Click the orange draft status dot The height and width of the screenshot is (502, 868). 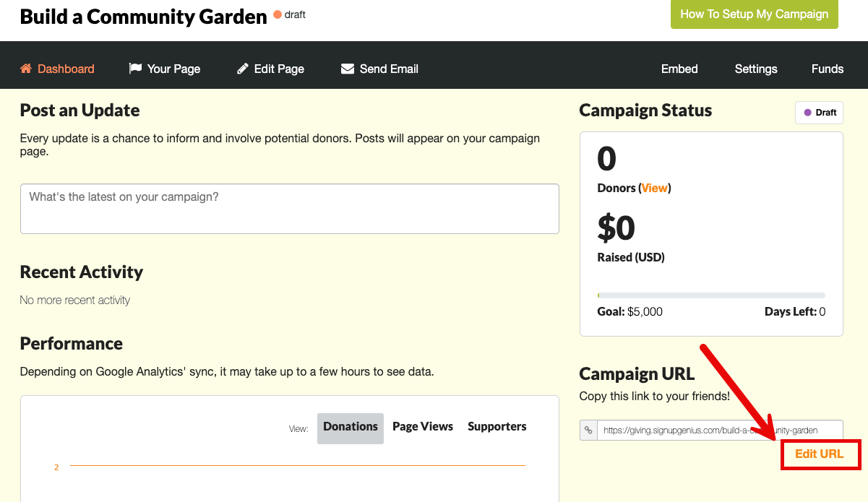pos(278,14)
